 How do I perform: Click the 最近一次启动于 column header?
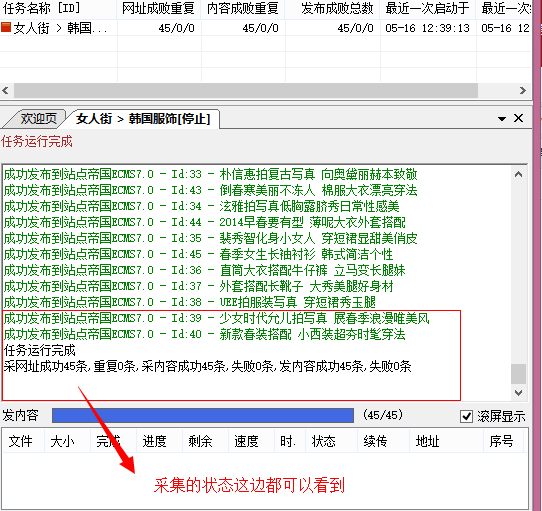pos(428,8)
